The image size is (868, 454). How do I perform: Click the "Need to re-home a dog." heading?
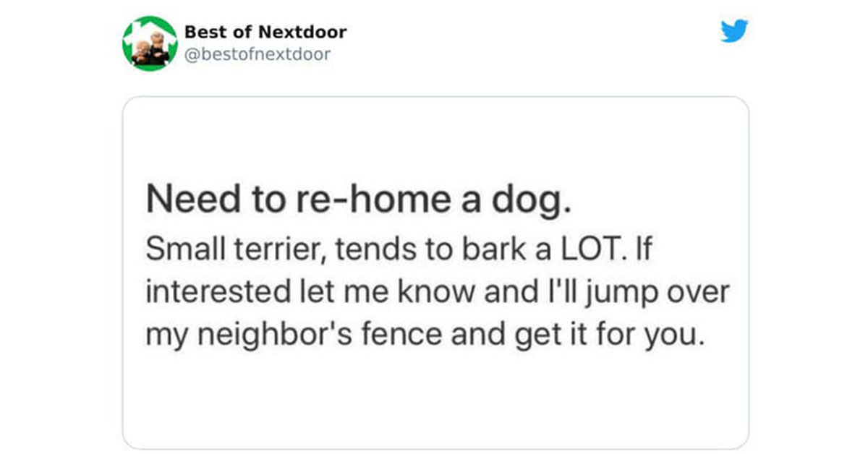pos(359,202)
